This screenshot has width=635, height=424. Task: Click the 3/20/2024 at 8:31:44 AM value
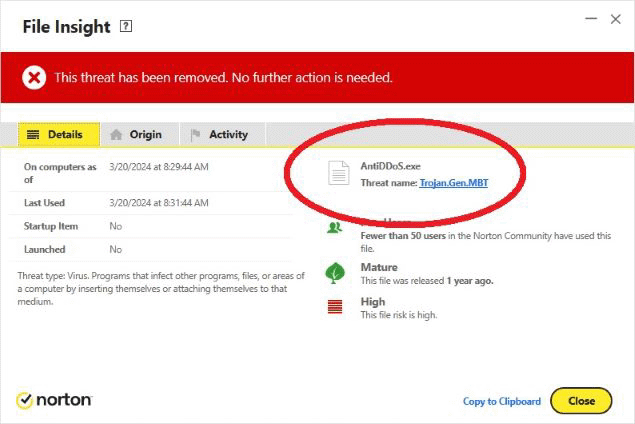pyautogui.click(x=159, y=203)
